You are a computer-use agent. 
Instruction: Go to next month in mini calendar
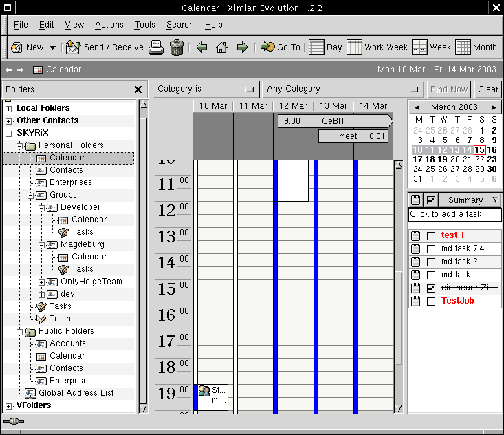click(494, 107)
